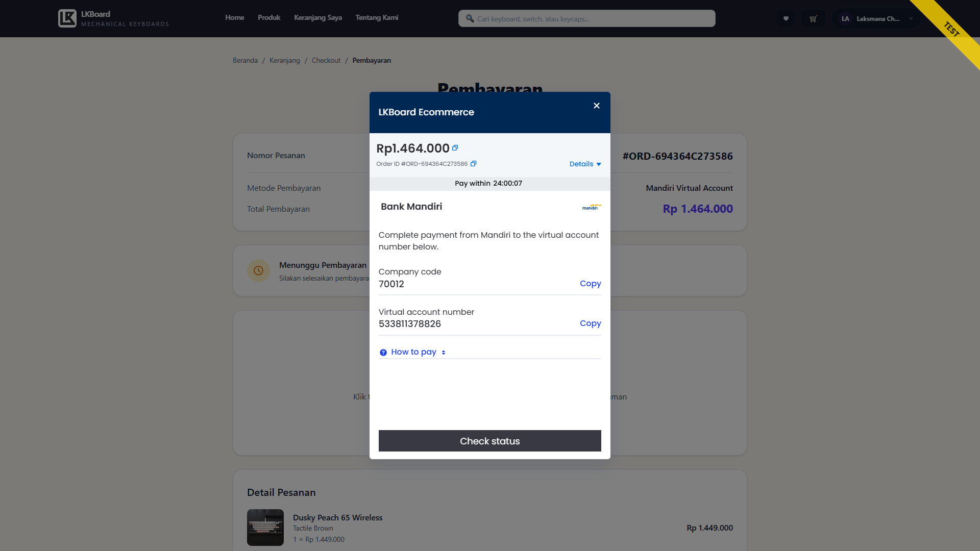Expand the Details dropdown in the payment modal
This screenshot has width=980, height=551.
(585, 164)
